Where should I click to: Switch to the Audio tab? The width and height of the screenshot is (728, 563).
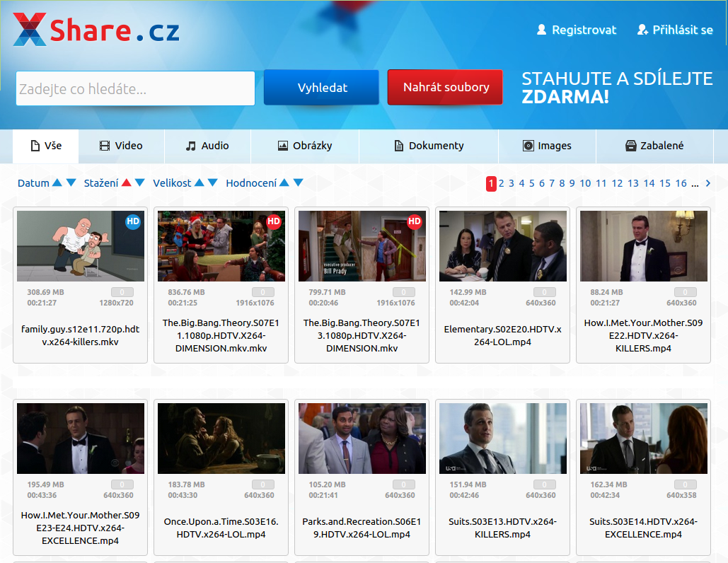coord(207,146)
